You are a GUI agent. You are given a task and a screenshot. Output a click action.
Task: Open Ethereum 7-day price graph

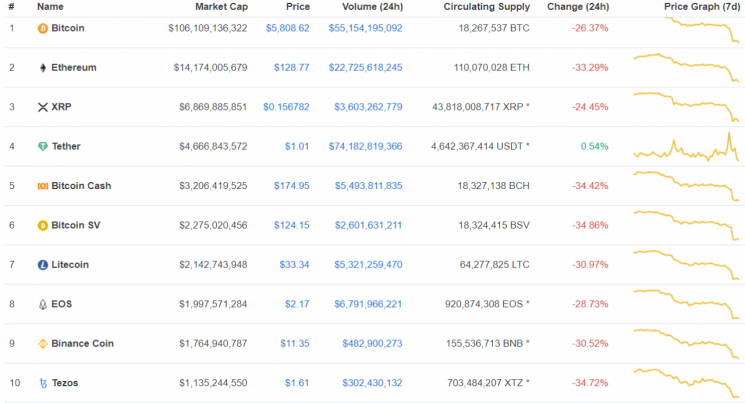(686, 68)
